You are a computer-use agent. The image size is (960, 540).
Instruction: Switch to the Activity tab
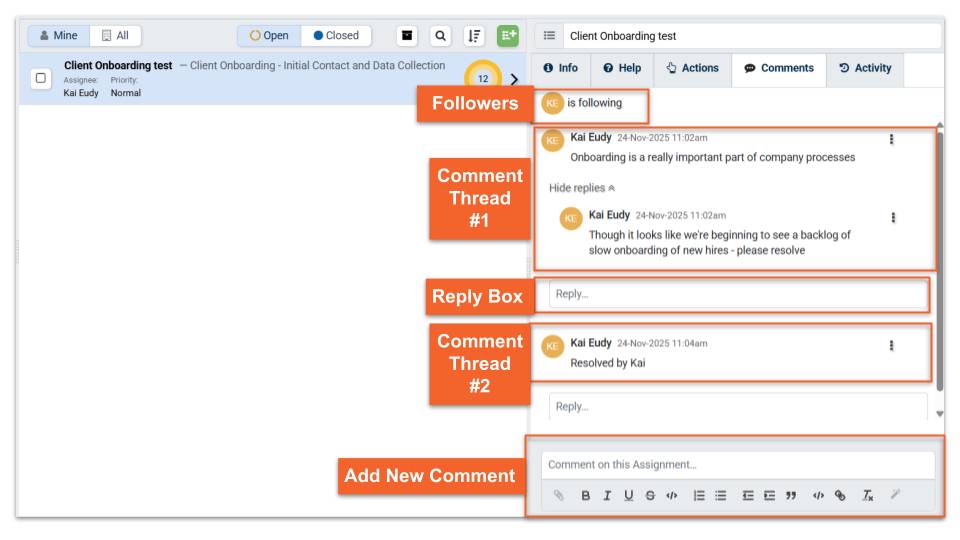[865, 68]
